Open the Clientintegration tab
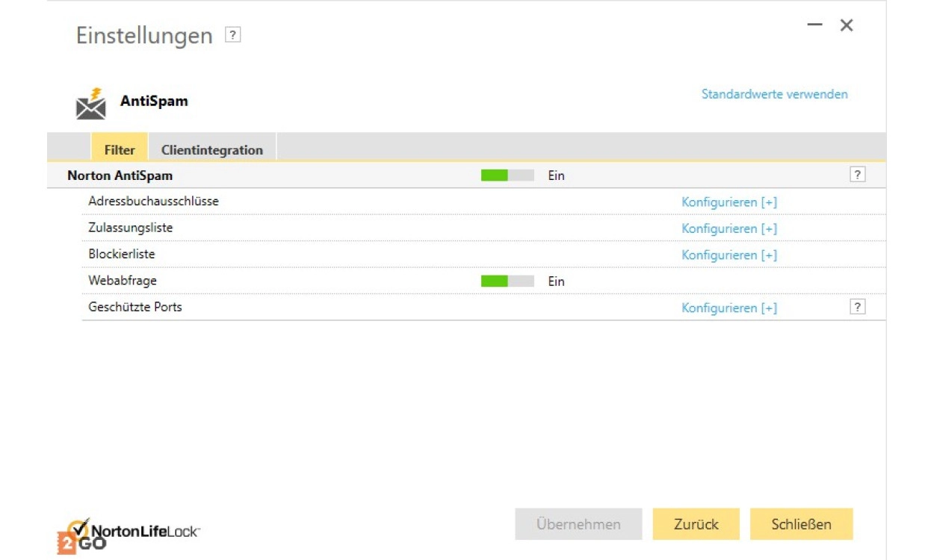 click(x=212, y=149)
